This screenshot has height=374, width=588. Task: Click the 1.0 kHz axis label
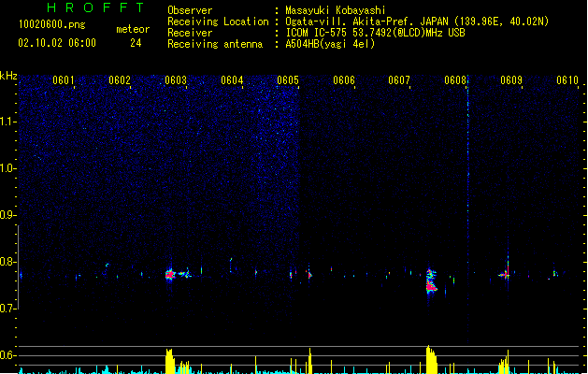tap(8, 168)
